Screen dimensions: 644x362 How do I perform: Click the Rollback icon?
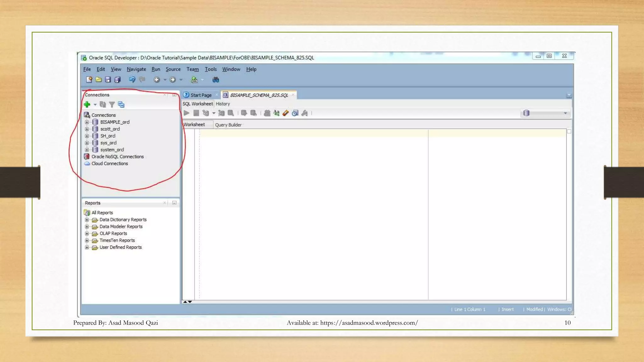tap(253, 113)
